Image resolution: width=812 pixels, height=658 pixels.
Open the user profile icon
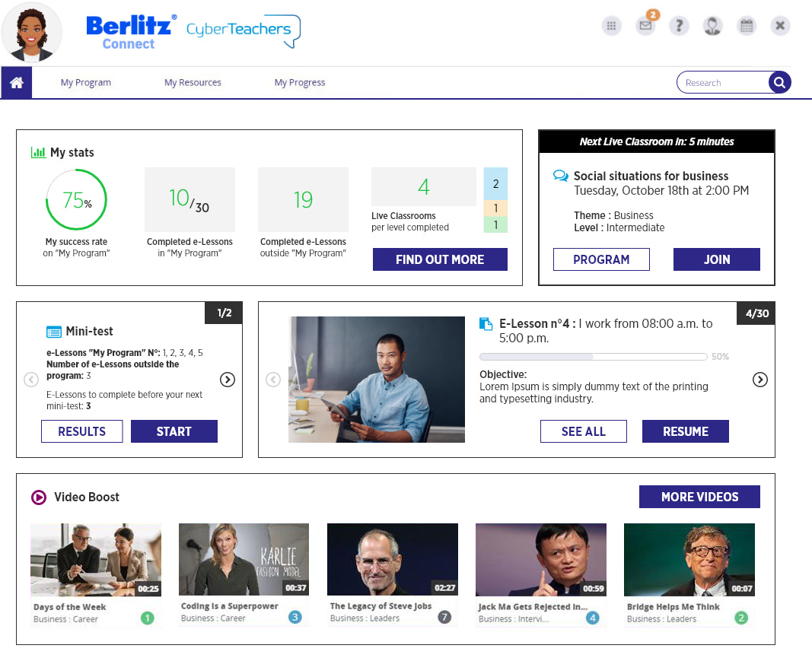pos(712,26)
